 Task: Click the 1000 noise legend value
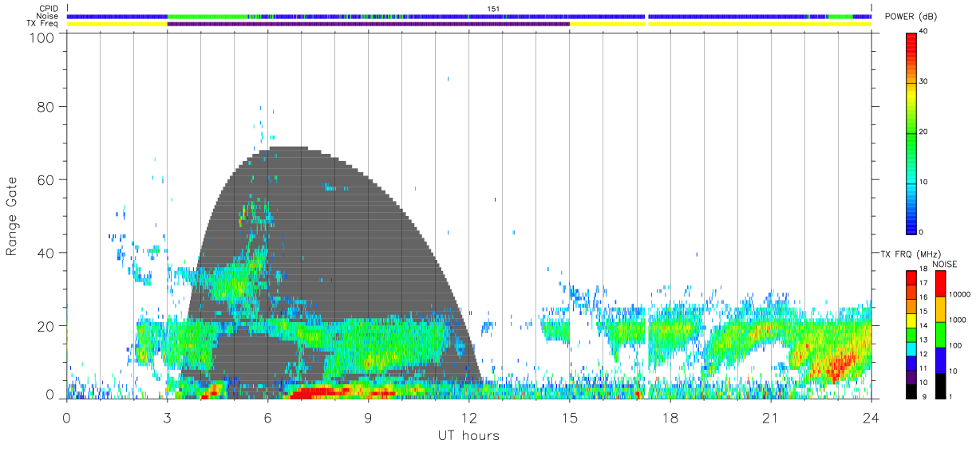pos(958,320)
